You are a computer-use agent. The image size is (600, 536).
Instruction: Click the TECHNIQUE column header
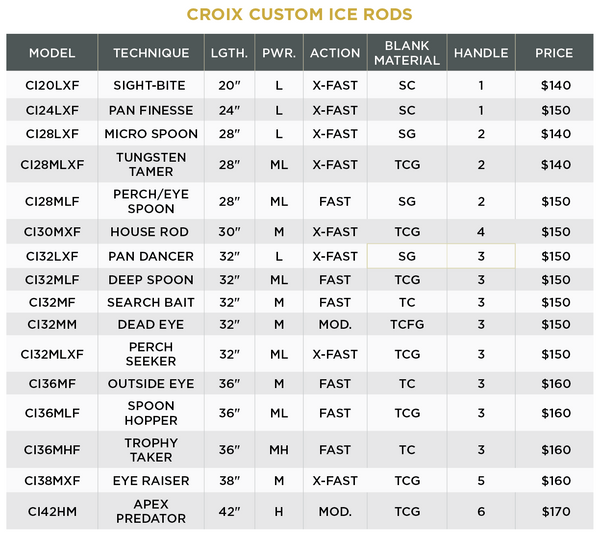(x=151, y=52)
